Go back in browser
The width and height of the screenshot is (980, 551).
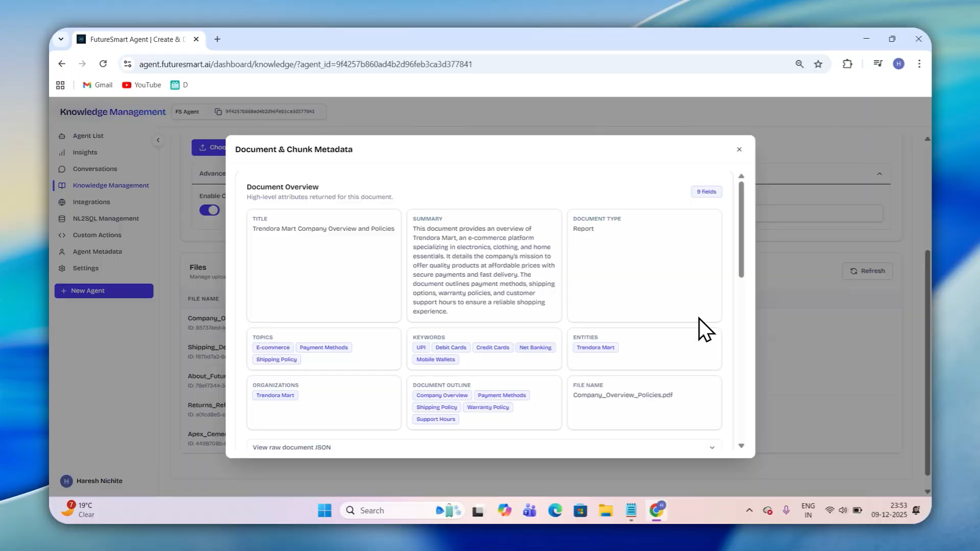62,64
